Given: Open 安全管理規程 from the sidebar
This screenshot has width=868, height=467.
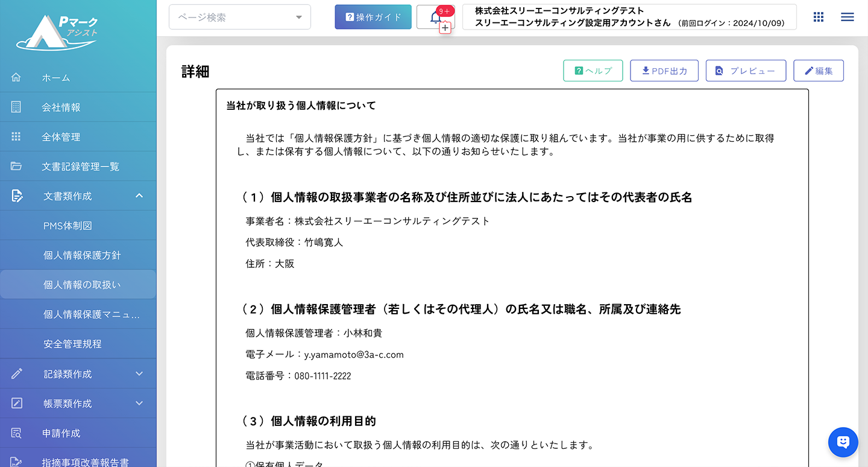Looking at the screenshot, I should [x=72, y=344].
